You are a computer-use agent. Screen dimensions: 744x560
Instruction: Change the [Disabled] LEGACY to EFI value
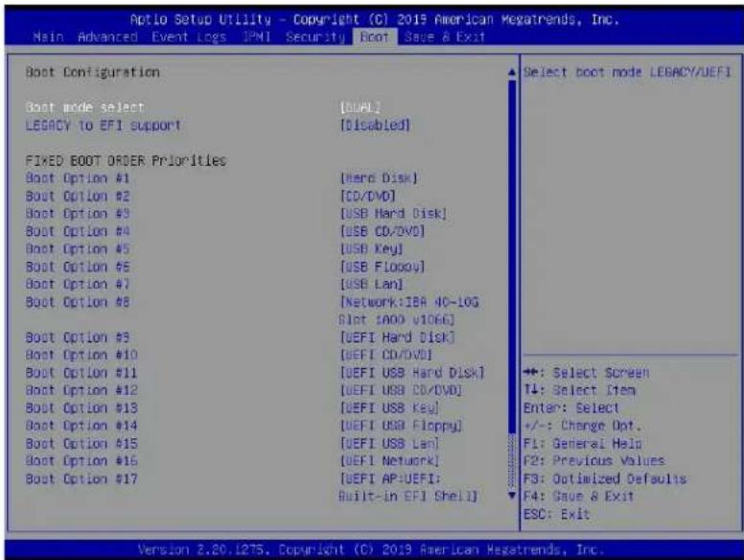coord(375,126)
